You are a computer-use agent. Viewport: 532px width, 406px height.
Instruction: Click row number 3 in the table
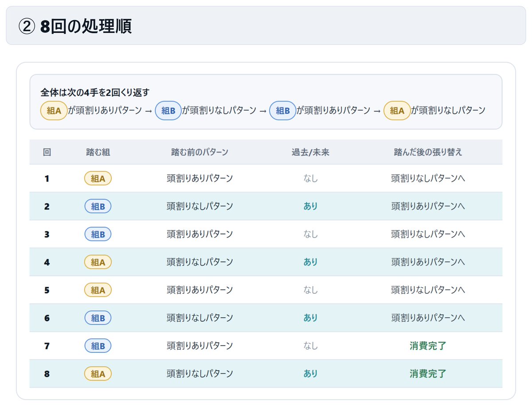tap(47, 235)
